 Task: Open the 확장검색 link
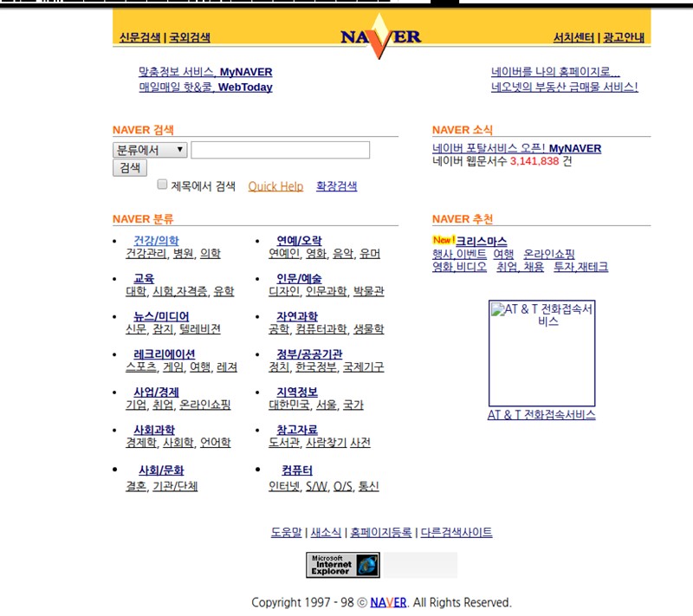(337, 186)
